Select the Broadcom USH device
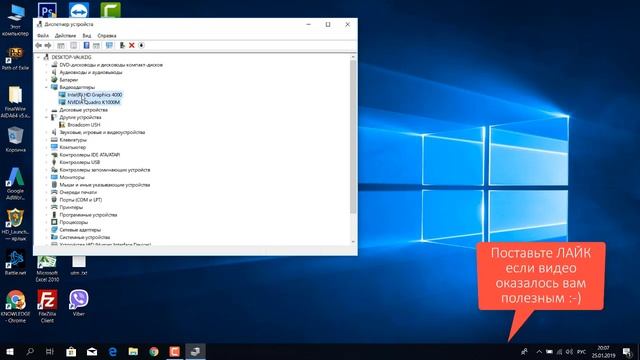The height and width of the screenshot is (360, 640). coord(80,124)
